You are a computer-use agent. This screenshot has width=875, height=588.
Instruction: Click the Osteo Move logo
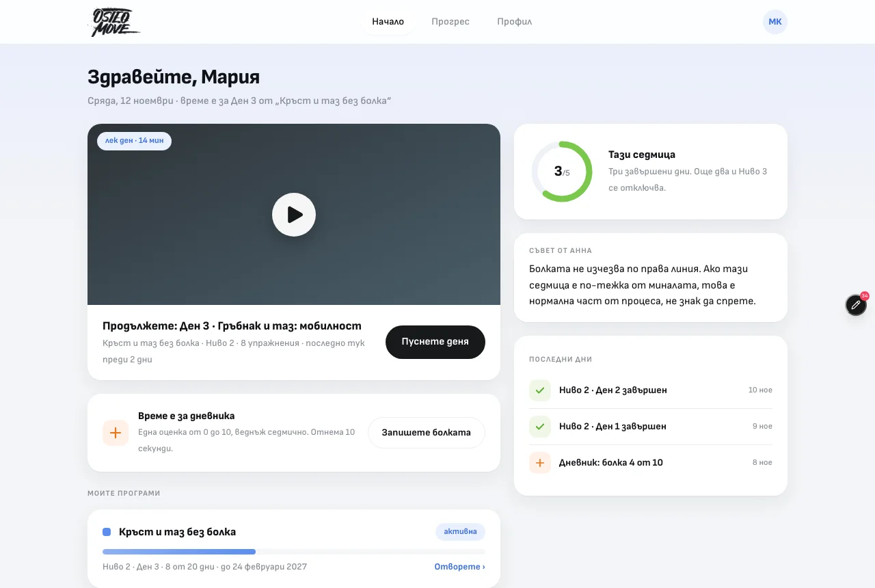pyautogui.click(x=115, y=22)
